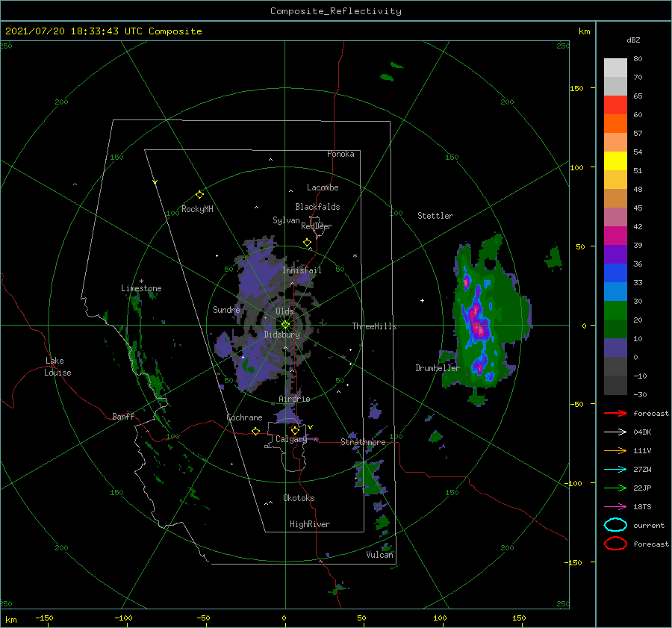The width and height of the screenshot is (672, 628).
Task: Click the Vulcan label
Action: click(379, 555)
